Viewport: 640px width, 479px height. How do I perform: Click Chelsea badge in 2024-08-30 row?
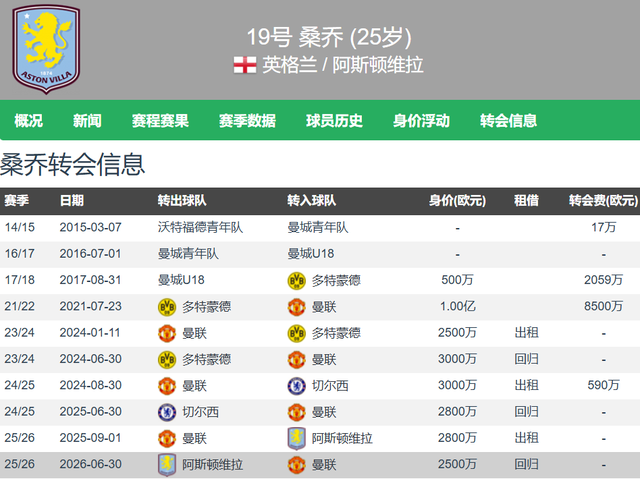297,386
